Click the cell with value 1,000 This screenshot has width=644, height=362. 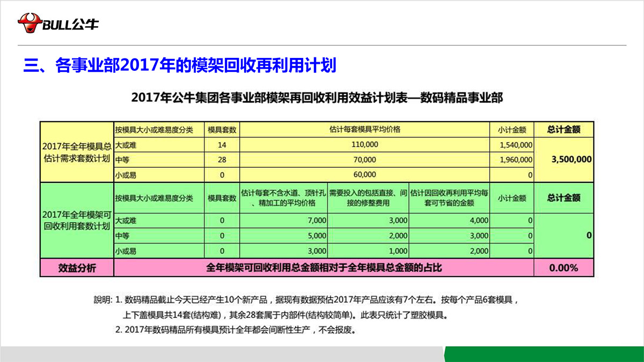(368, 250)
